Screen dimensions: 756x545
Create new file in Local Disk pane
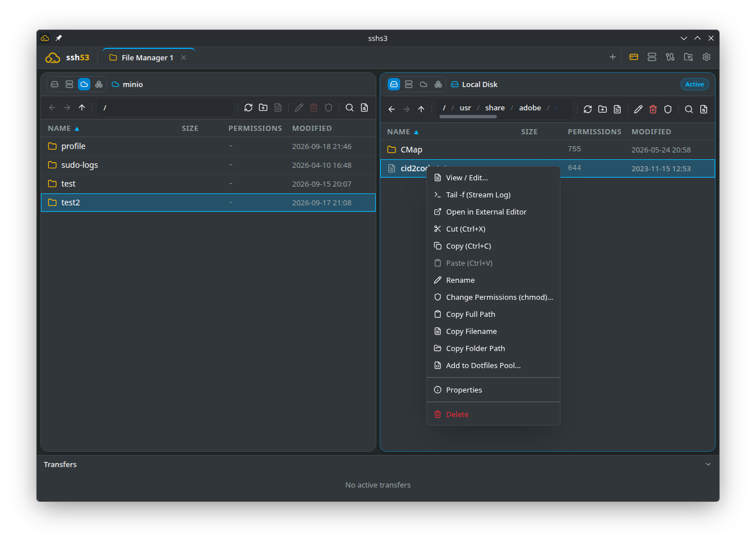click(x=617, y=109)
